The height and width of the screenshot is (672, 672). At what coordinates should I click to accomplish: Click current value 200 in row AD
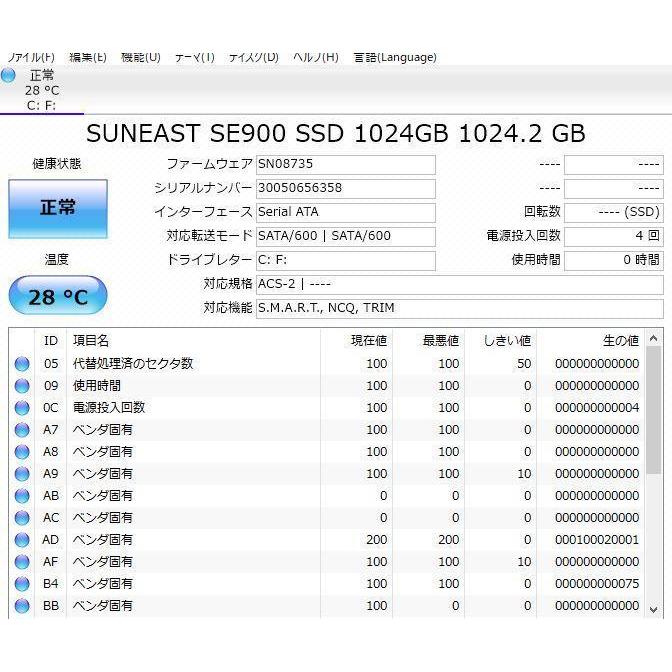pyautogui.click(x=376, y=540)
